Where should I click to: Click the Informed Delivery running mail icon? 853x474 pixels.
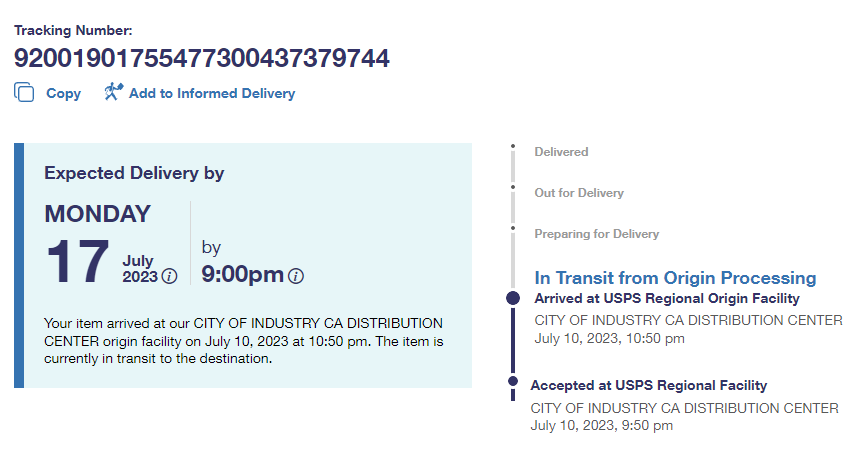pos(113,92)
